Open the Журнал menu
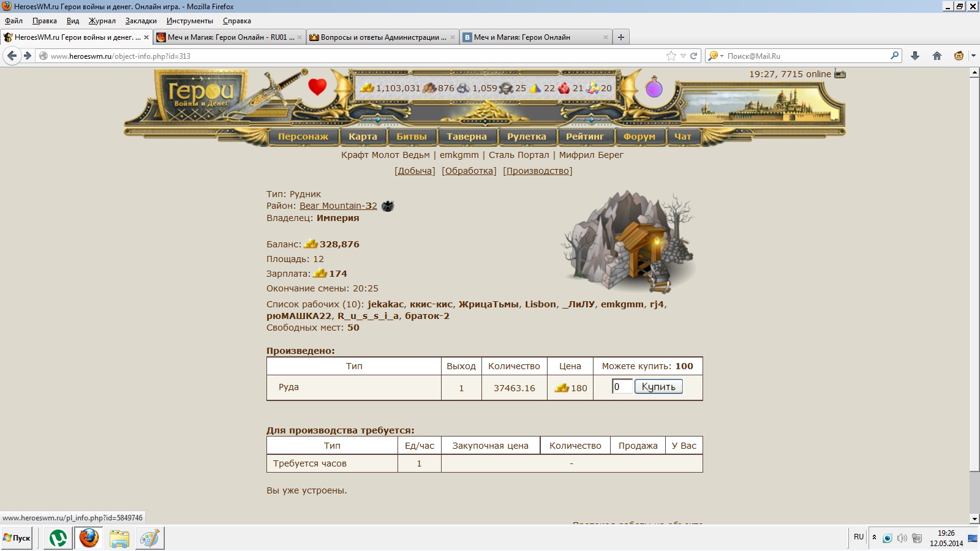The image size is (980, 551). [102, 21]
